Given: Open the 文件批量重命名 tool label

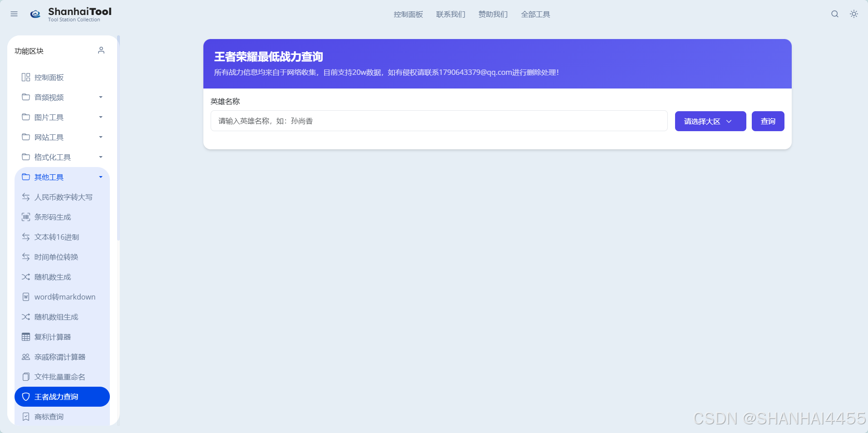Looking at the screenshot, I should pyautogui.click(x=60, y=377).
